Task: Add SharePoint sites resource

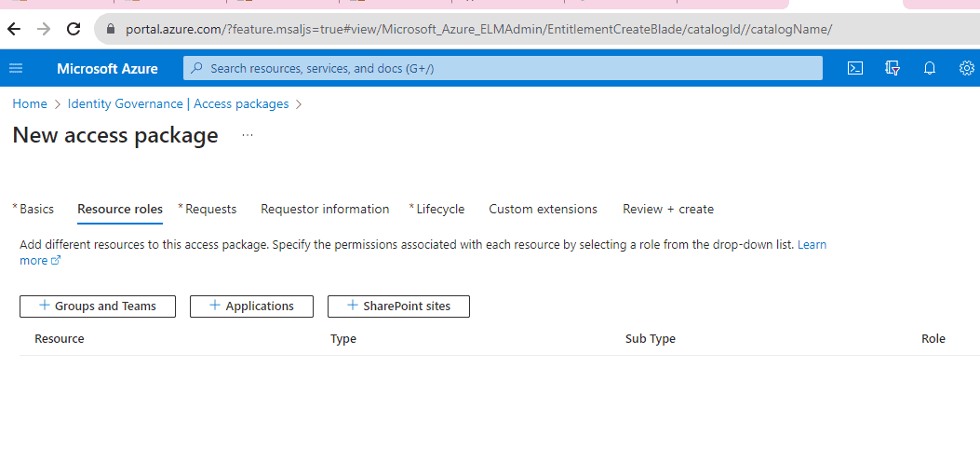Action: (398, 306)
